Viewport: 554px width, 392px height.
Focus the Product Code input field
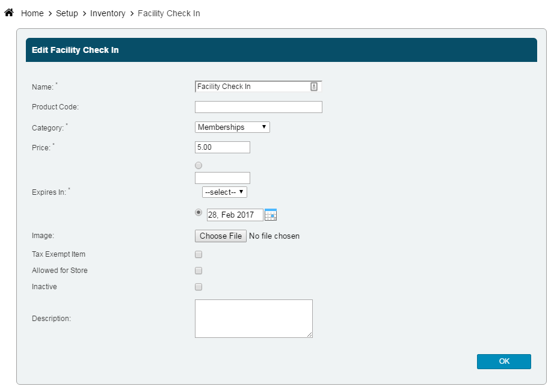pyautogui.click(x=258, y=107)
